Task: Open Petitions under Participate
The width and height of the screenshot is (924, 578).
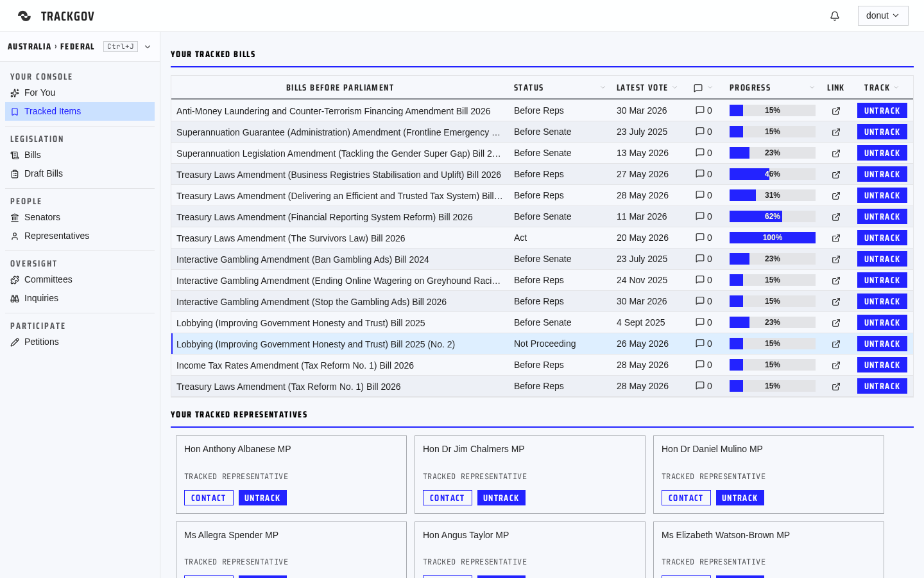Action: tap(80, 342)
